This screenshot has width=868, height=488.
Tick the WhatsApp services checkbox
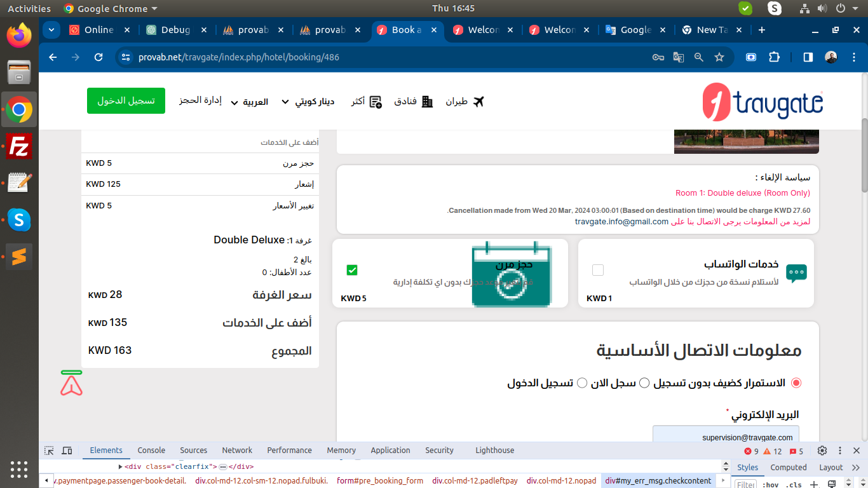tap(597, 270)
